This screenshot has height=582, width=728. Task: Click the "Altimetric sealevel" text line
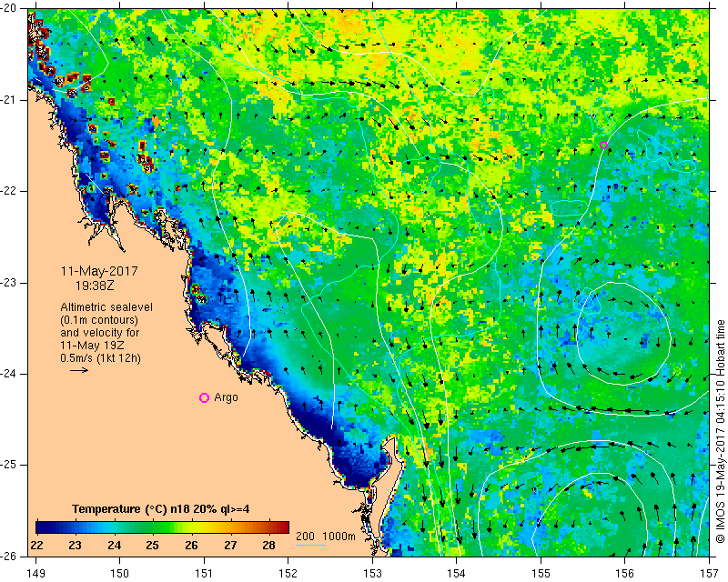click(x=106, y=307)
